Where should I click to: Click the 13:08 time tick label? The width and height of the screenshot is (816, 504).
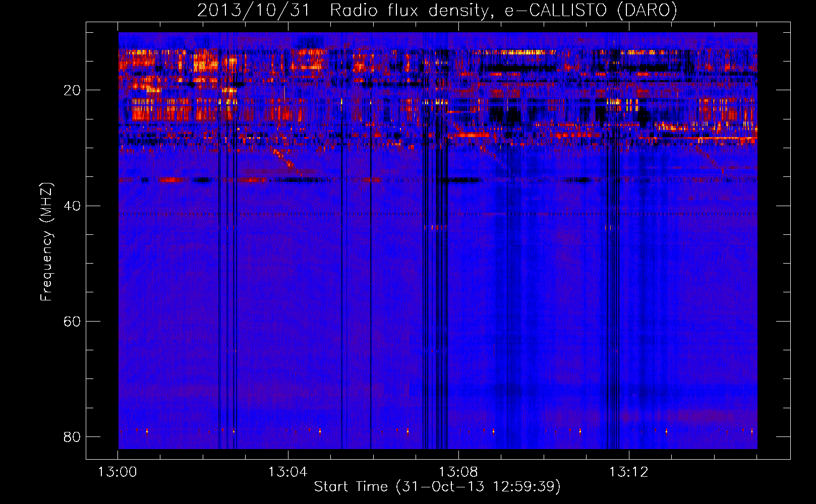(458, 472)
